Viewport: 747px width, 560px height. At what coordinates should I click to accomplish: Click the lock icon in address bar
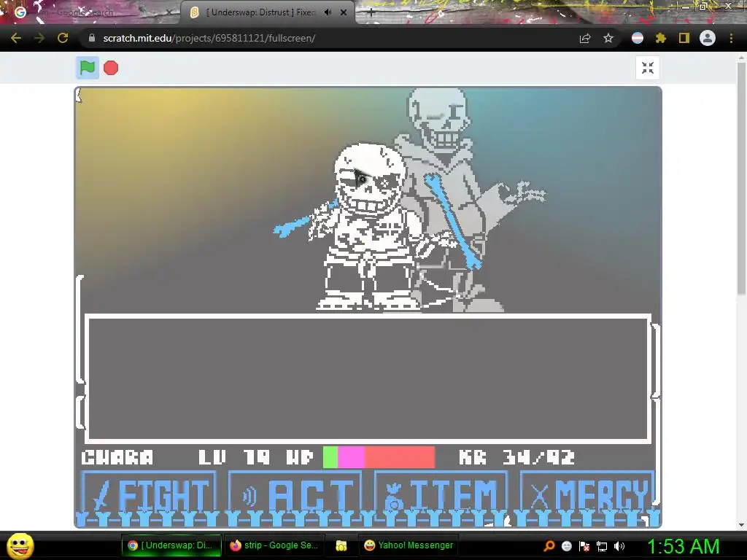91,38
